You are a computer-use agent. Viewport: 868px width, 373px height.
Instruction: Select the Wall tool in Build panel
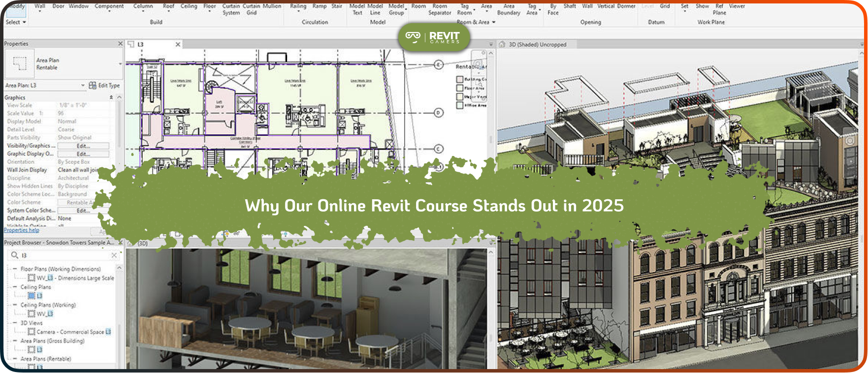pos(39,6)
